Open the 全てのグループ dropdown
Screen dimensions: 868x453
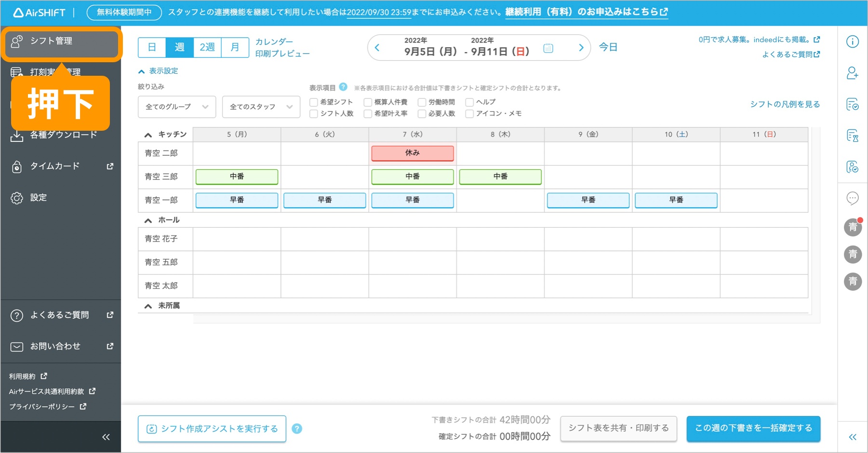(176, 107)
